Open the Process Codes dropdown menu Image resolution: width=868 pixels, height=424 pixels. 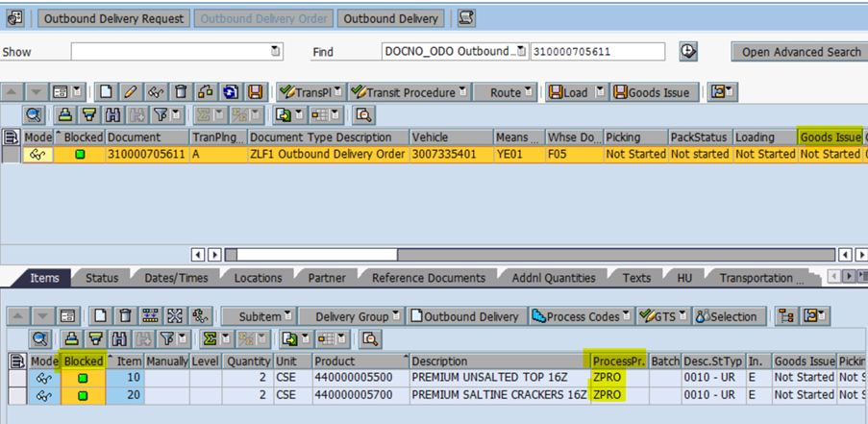(627, 316)
